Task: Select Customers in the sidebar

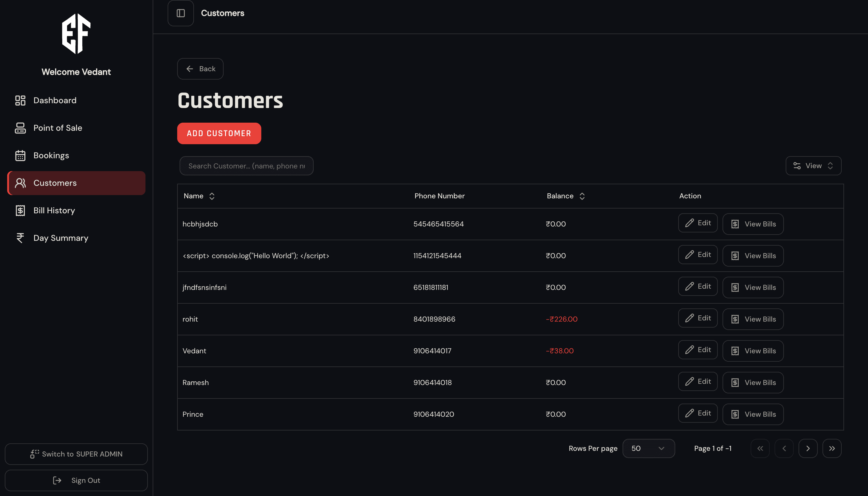Action: coord(76,183)
